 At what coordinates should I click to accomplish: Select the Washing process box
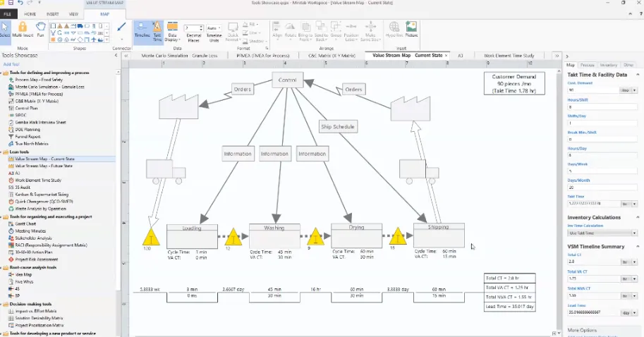(274, 235)
